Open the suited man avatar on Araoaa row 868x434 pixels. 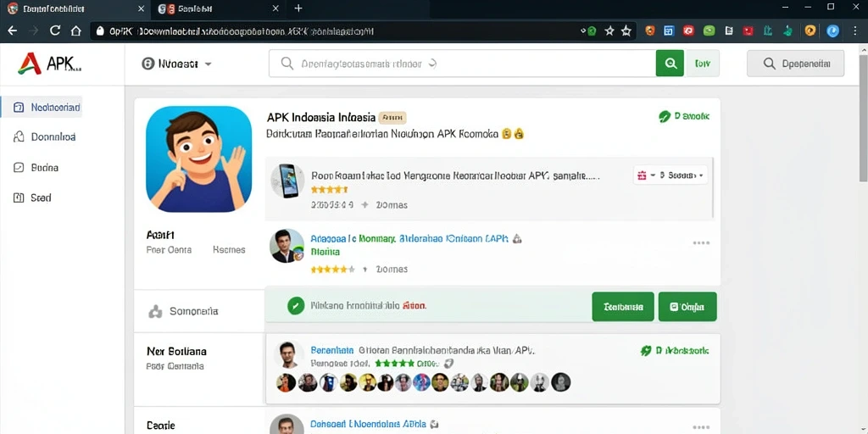[x=287, y=246]
